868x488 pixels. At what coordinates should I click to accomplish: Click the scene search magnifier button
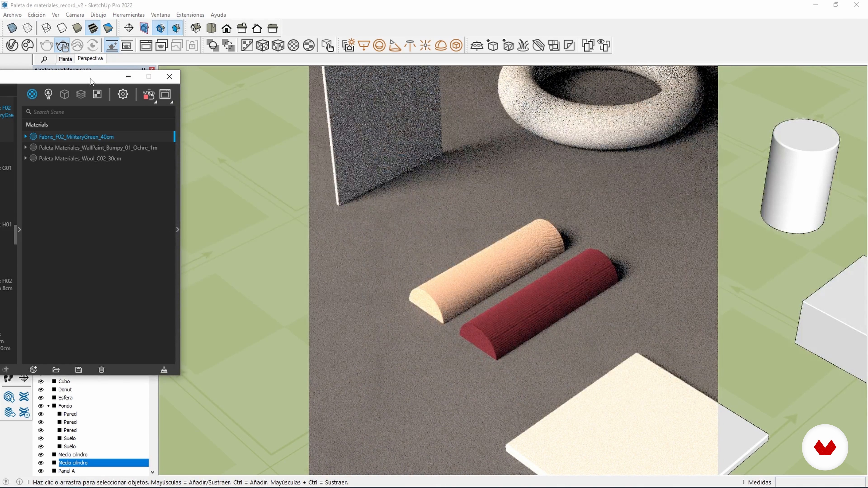click(x=44, y=59)
